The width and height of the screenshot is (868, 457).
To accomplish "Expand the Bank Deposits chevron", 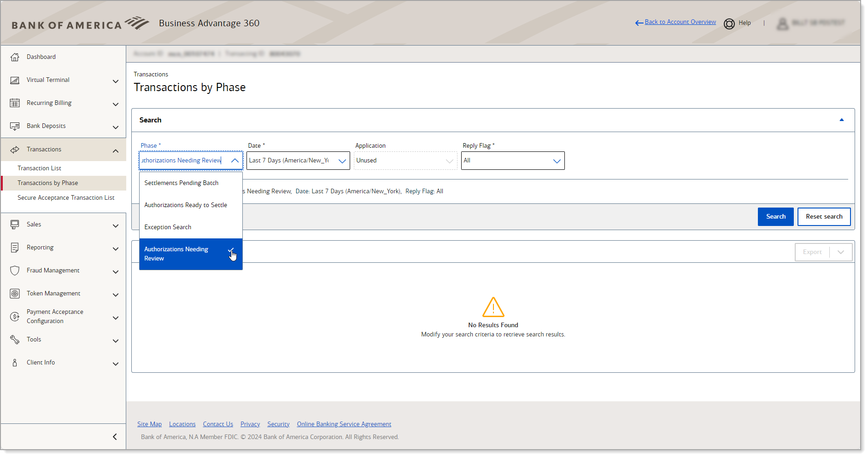I will coord(116,127).
